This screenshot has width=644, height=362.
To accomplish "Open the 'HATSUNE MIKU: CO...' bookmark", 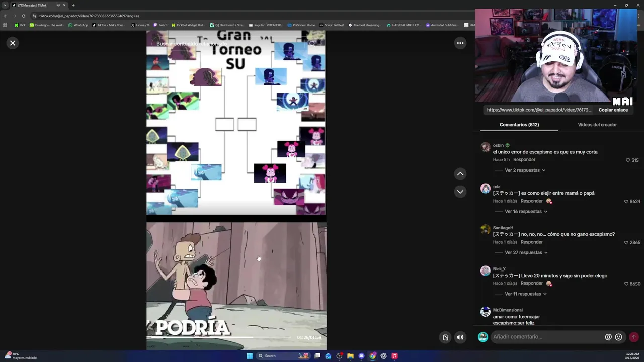I will pos(404,25).
